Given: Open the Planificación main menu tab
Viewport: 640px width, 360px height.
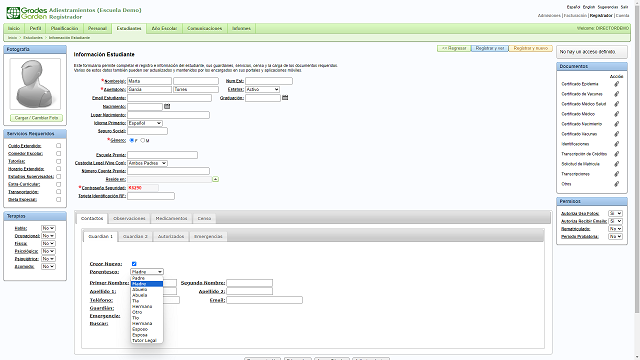Looking at the screenshot, I should click(64, 29).
